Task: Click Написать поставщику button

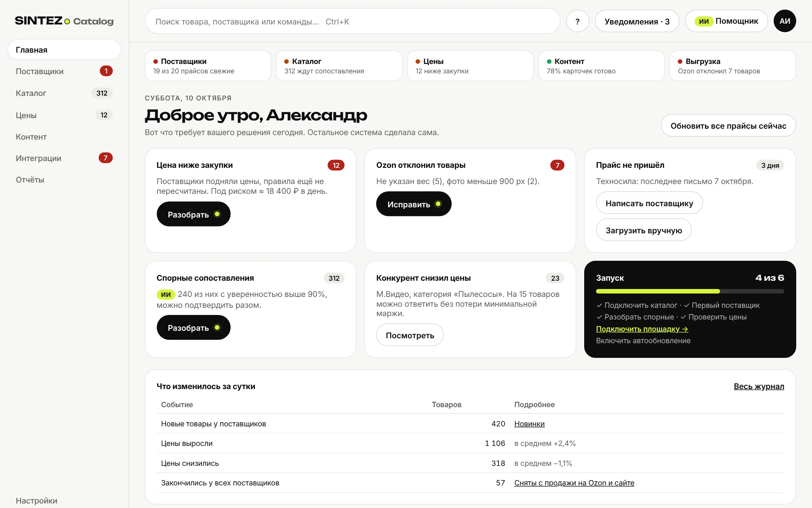Action: (649, 203)
